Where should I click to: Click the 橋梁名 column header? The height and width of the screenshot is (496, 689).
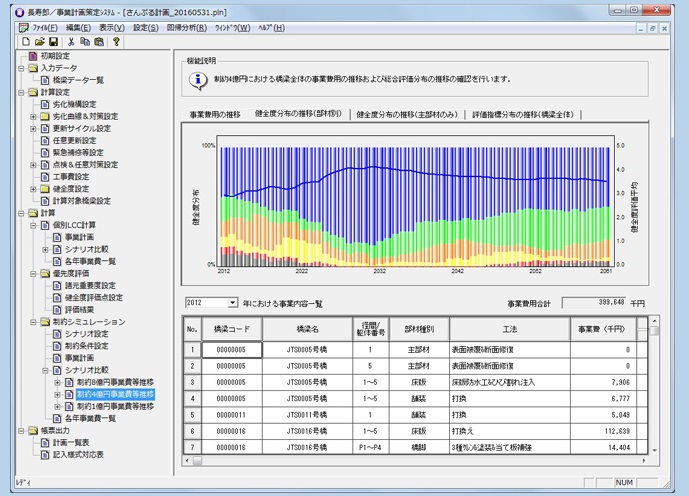(307, 329)
